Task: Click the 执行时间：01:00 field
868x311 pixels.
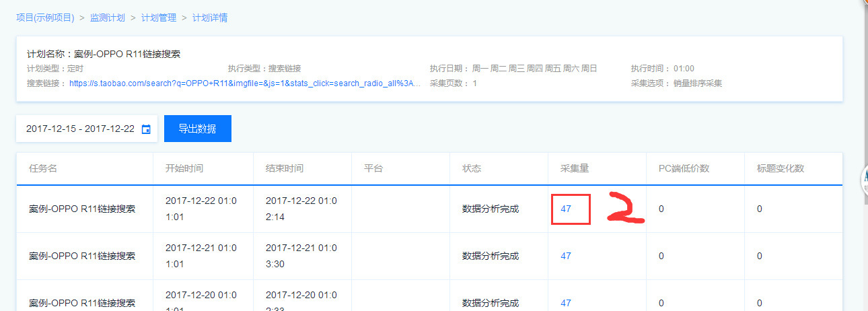Action: (x=663, y=69)
